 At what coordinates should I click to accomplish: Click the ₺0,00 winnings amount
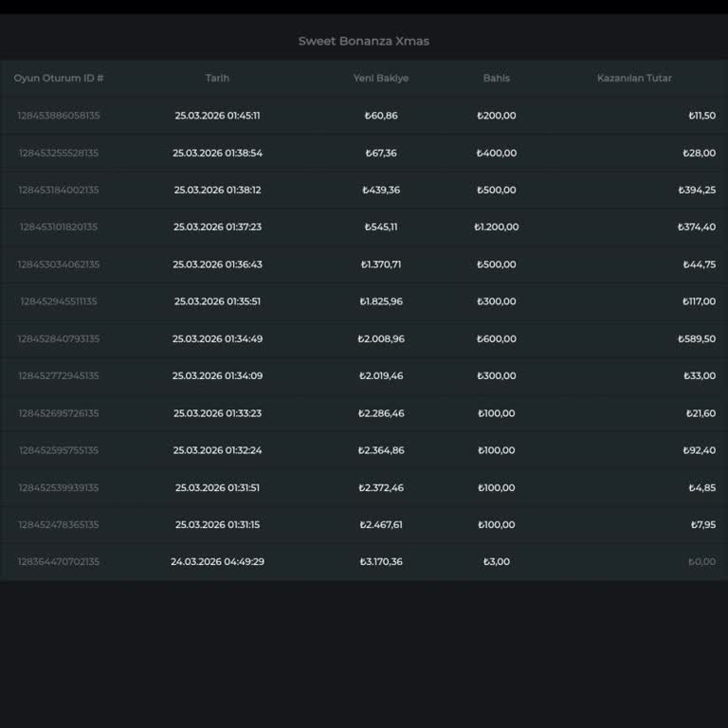pos(701,561)
